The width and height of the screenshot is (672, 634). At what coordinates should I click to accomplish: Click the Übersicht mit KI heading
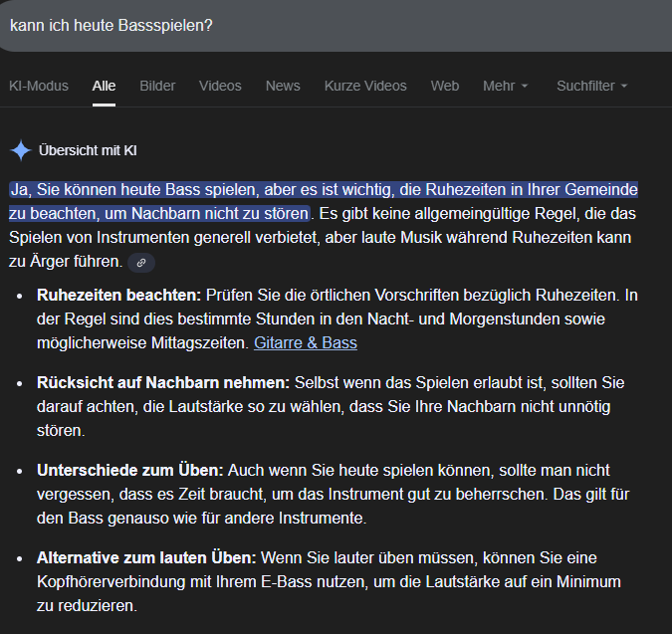point(88,150)
